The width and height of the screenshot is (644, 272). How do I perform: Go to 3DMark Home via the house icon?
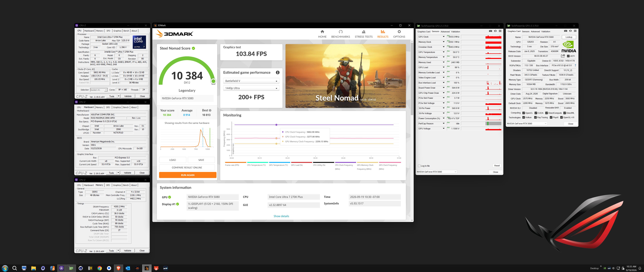[322, 32]
